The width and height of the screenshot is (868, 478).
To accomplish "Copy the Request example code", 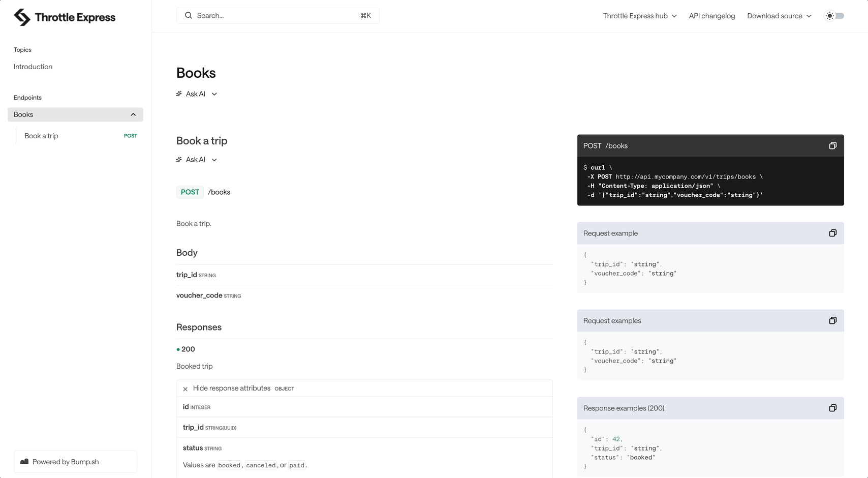I will point(832,233).
